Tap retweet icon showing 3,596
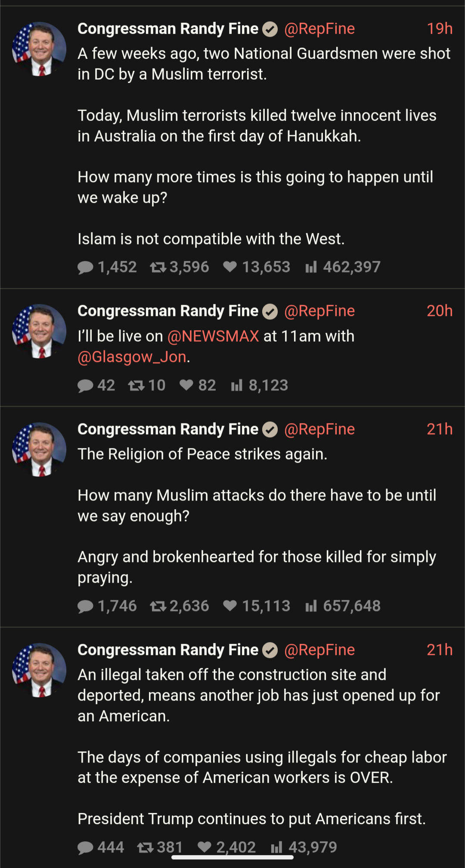This screenshot has height=868, width=465. (158, 268)
